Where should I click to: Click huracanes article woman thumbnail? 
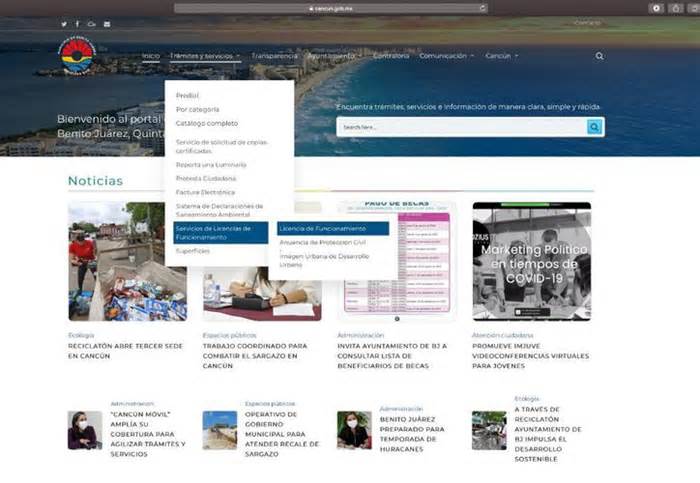tap(354, 430)
